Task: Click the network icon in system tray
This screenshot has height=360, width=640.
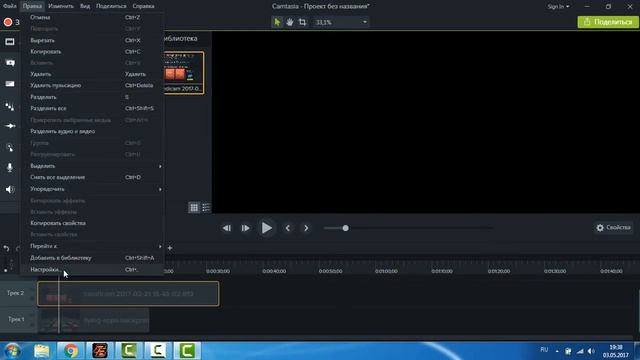Action: coord(580,351)
